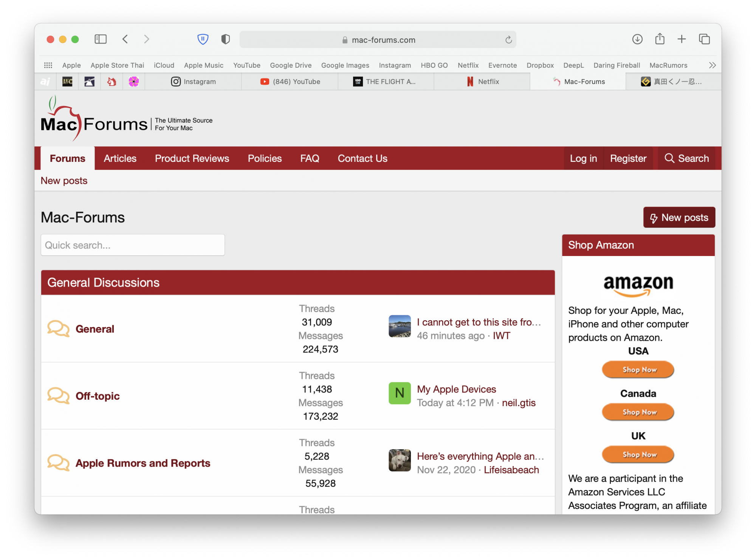
Task: Switch to the Japanese-titled tab
Action: [674, 82]
